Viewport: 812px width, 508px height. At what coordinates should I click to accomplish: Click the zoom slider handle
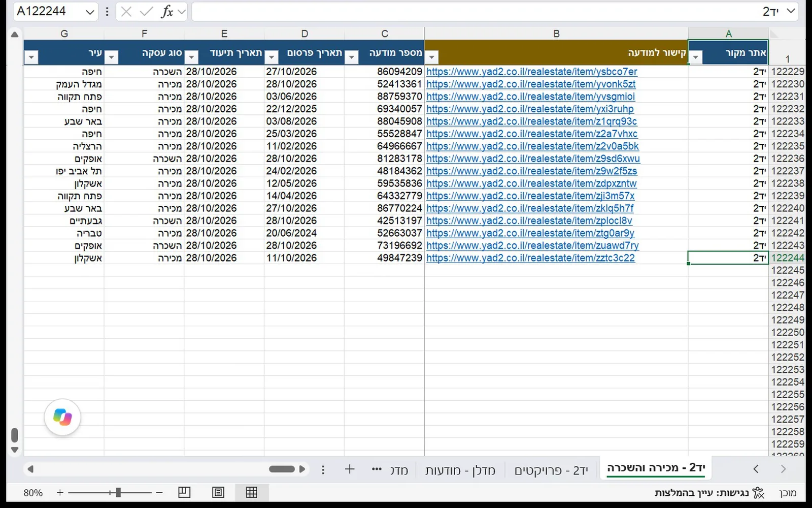pos(118,492)
